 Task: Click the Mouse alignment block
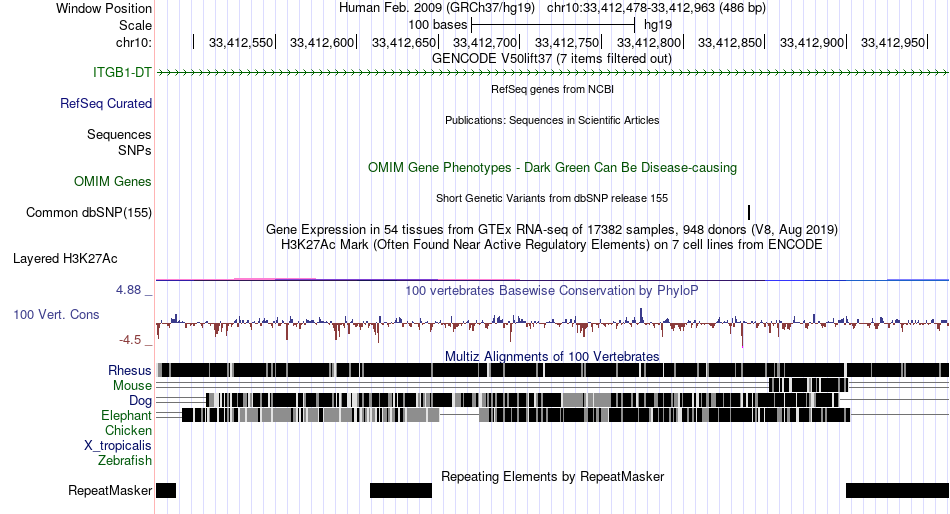pos(808,385)
